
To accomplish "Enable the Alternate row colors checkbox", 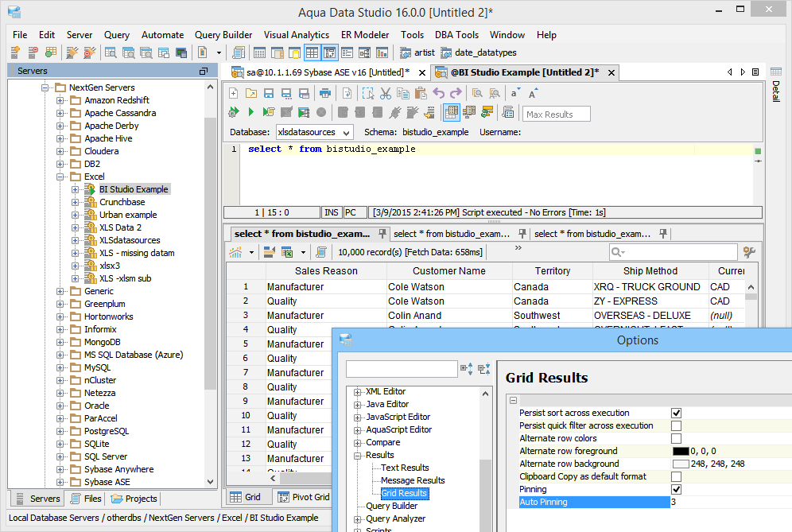I will click(676, 438).
